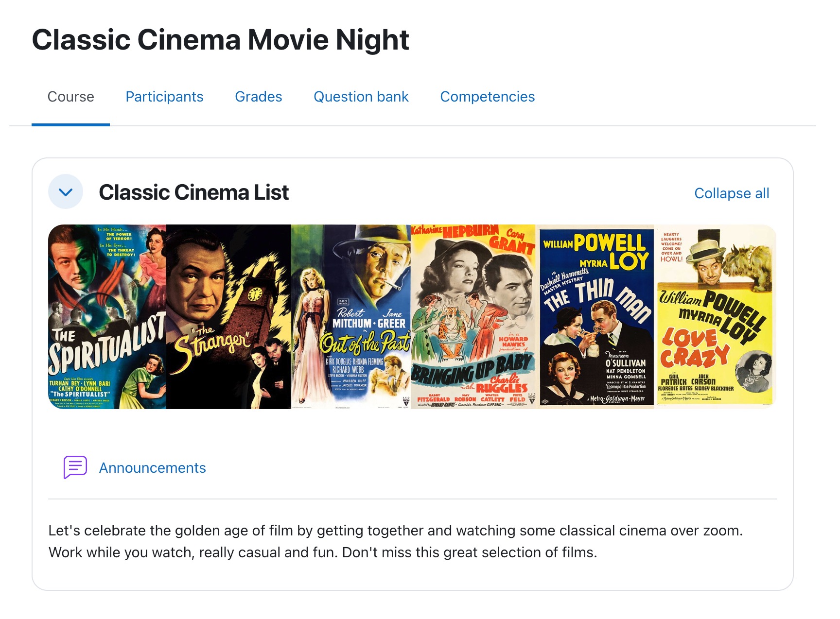
Task: Select the Competencies tab
Action: click(487, 97)
